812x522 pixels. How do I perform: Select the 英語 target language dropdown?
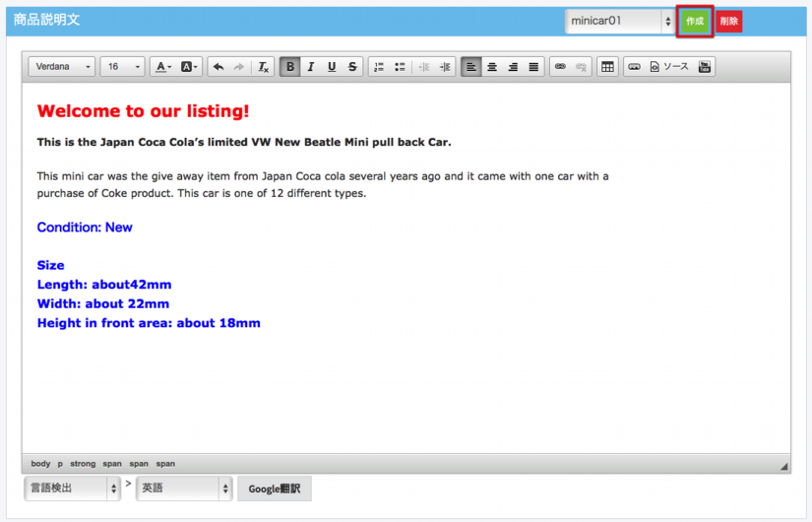(x=184, y=488)
